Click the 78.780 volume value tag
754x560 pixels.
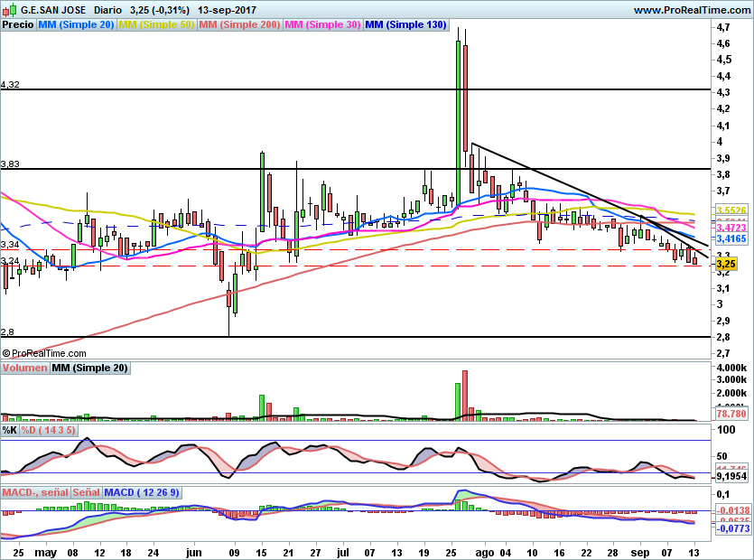pos(729,413)
